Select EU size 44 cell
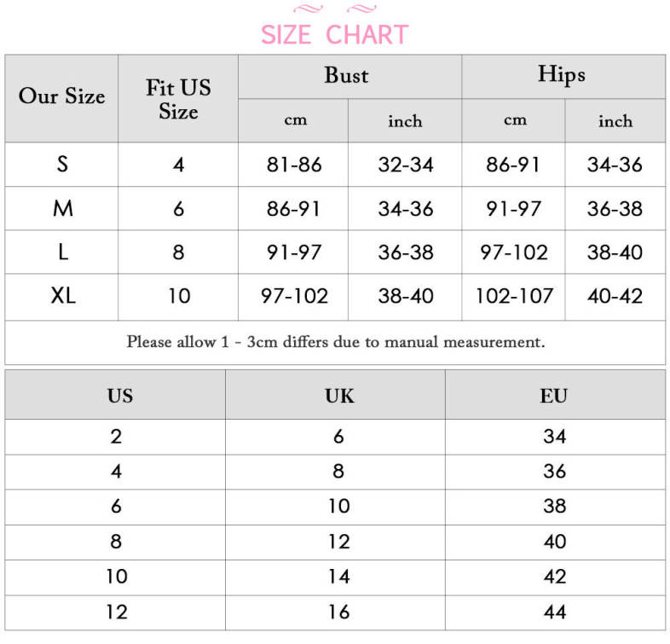Image resolution: width=670 pixels, height=644 pixels. pos(554,612)
